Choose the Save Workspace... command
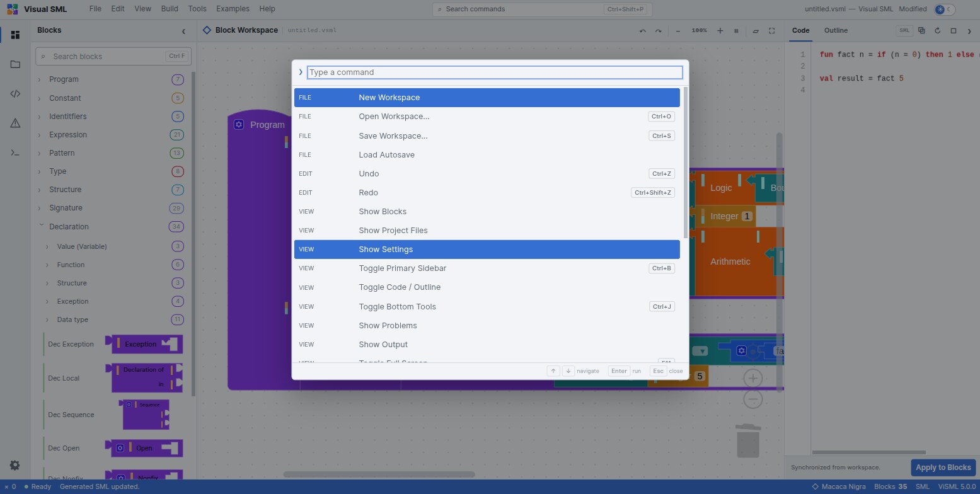Viewport: 980px width, 494px height. (x=487, y=135)
